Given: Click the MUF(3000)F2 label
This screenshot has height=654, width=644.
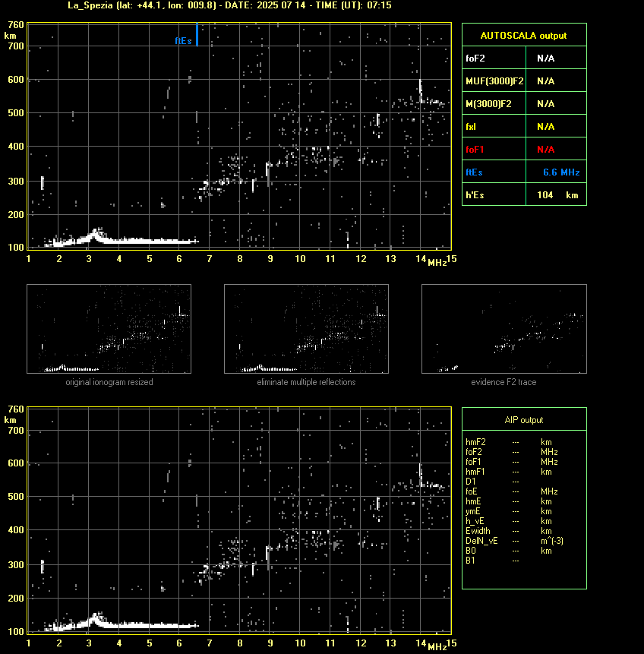Looking at the screenshot, I should pos(494,81).
